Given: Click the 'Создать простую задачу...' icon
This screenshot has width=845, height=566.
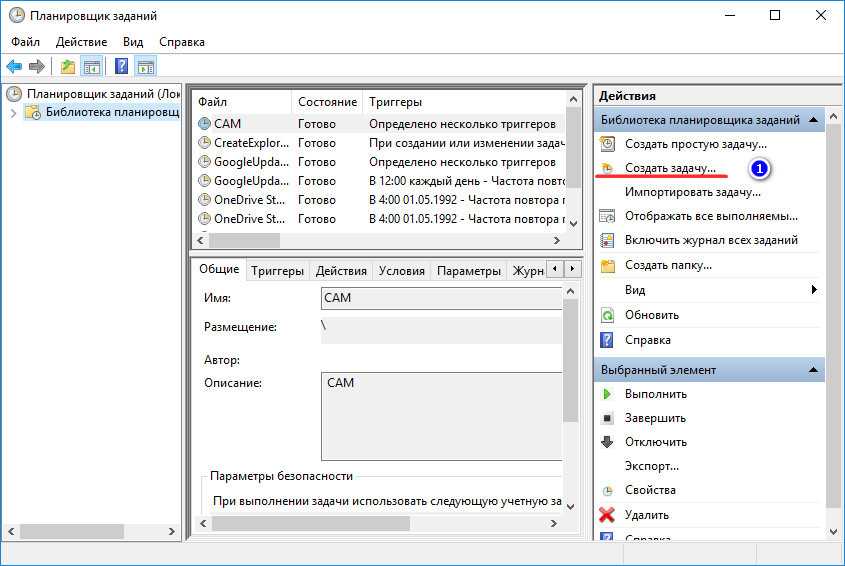Looking at the screenshot, I should pos(607,144).
